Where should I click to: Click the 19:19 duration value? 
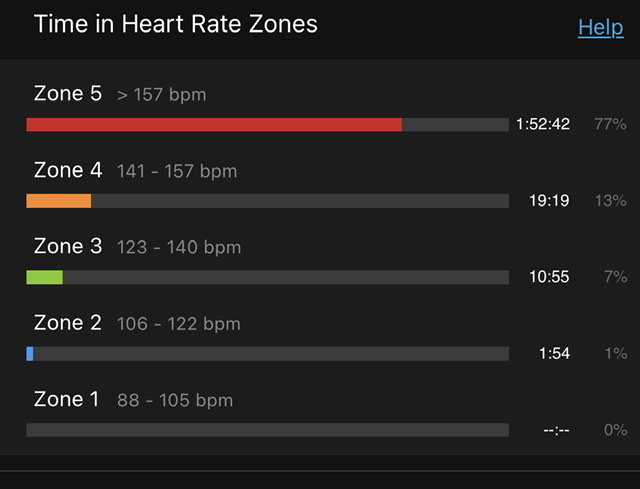coord(549,200)
